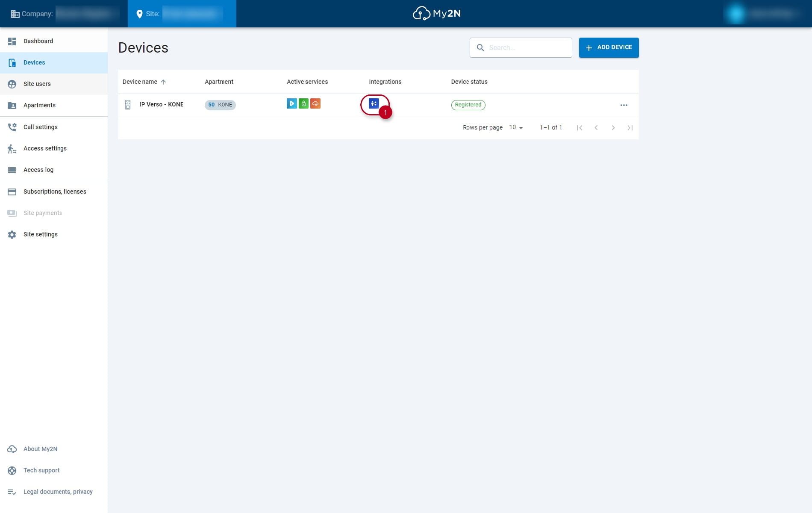Screen dimensions: 812x513
Task: Click the IP Verso device type icon
Action: (127, 105)
